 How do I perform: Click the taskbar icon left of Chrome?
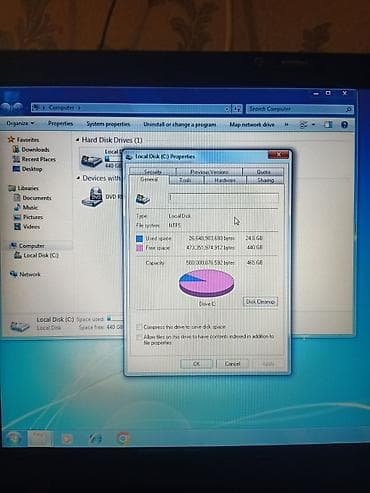95,439
